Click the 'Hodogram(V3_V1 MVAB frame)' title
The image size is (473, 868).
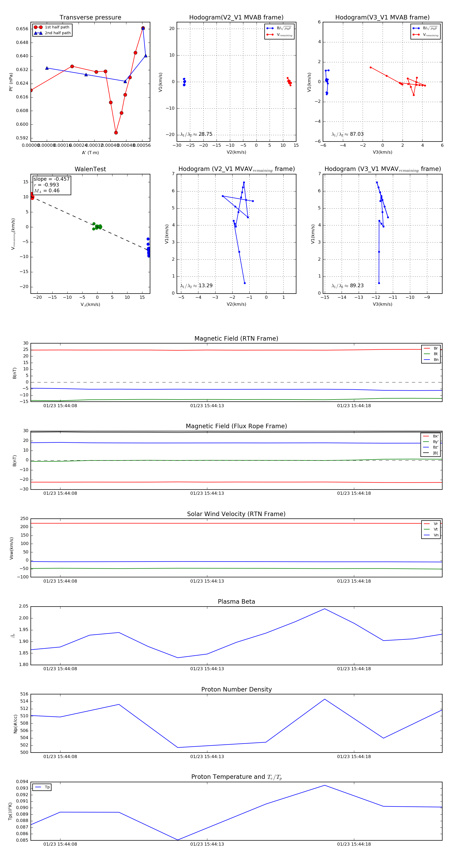tap(382, 18)
